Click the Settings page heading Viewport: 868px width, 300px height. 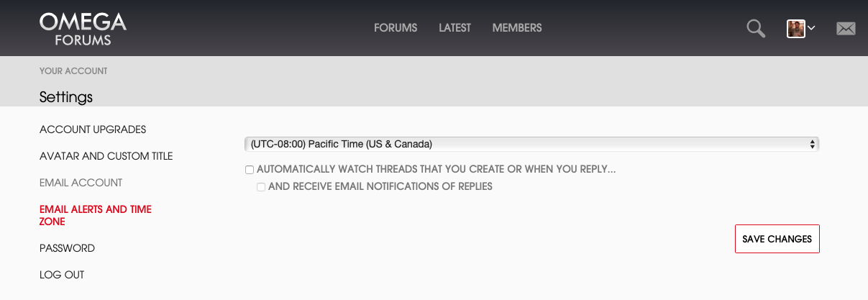click(66, 96)
